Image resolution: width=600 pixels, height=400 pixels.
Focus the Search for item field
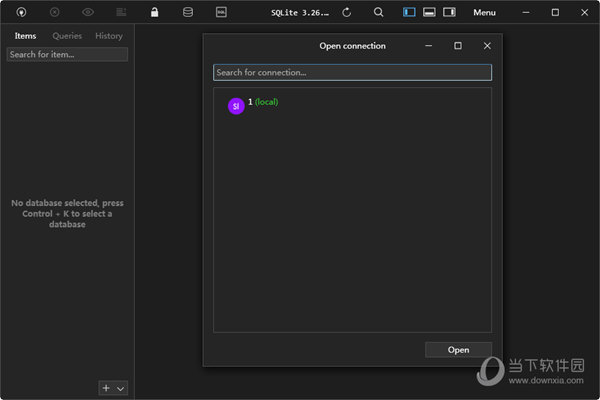(67, 54)
